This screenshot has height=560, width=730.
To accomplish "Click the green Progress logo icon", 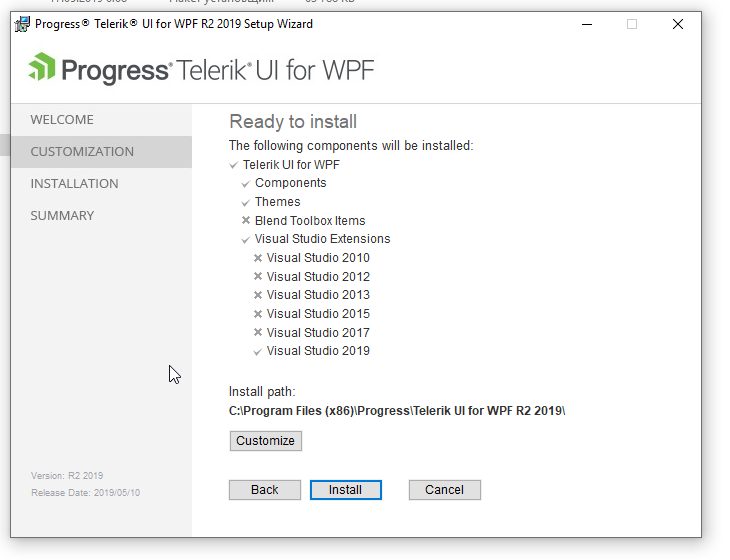I will (x=42, y=67).
